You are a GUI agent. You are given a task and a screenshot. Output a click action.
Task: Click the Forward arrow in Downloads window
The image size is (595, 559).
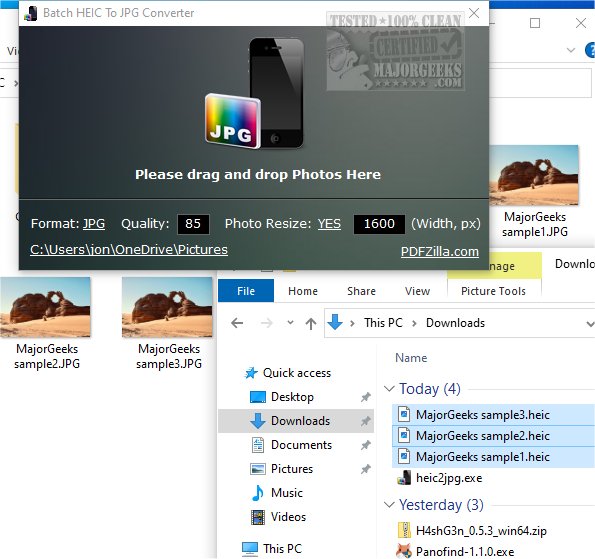(267, 323)
